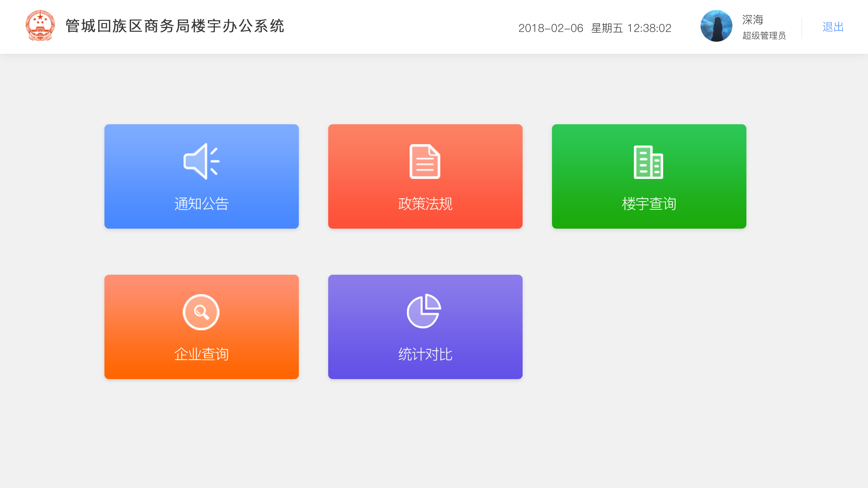Select the 企业查询 label text

point(201,354)
